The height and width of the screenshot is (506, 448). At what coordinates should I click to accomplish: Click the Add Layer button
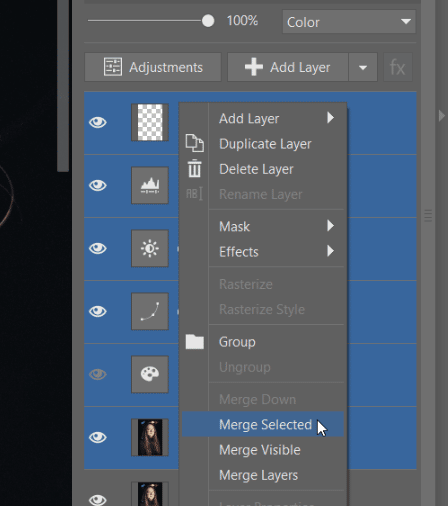coord(288,67)
